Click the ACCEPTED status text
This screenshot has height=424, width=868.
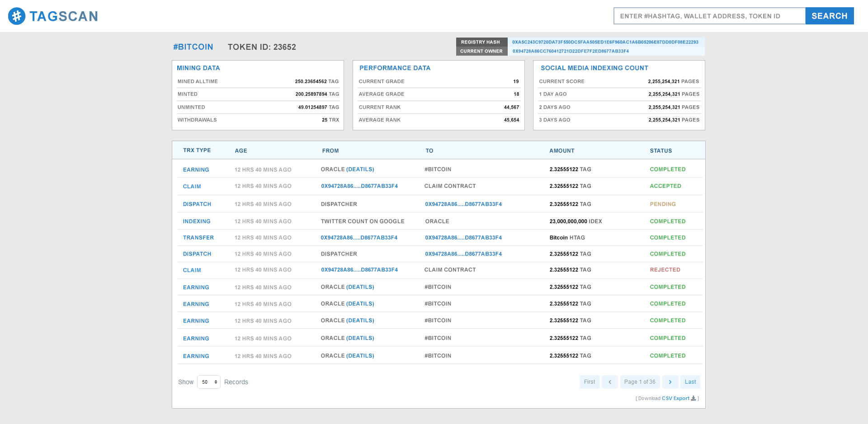[x=665, y=186]
